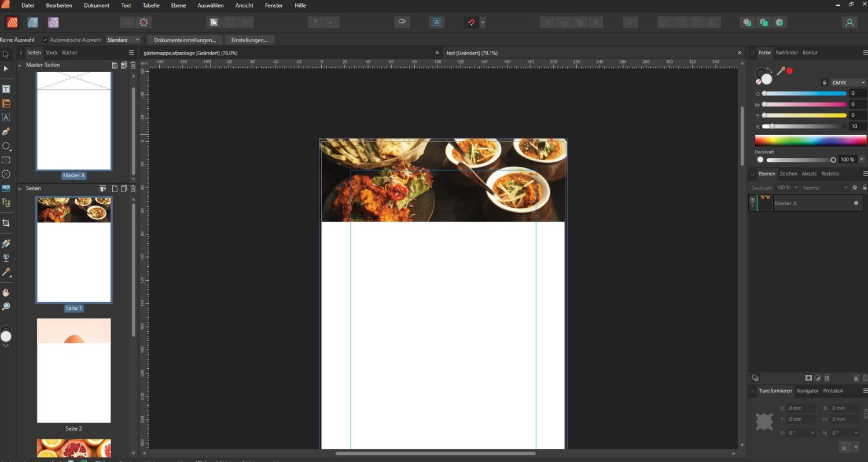Image resolution: width=868 pixels, height=462 pixels.
Task: Select the Zeichenstift tool in left toolbar
Action: (6, 131)
